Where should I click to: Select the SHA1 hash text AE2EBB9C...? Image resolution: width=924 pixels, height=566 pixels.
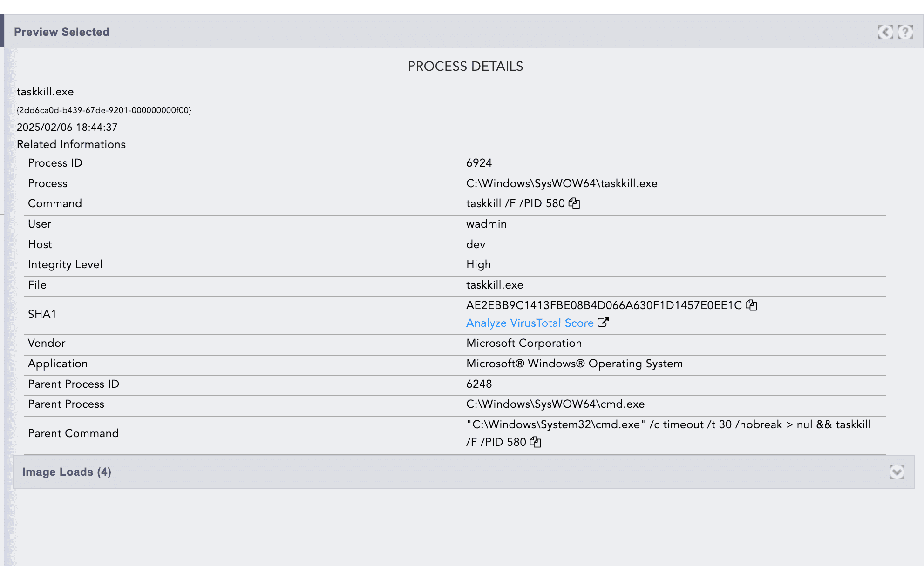click(x=604, y=305)
